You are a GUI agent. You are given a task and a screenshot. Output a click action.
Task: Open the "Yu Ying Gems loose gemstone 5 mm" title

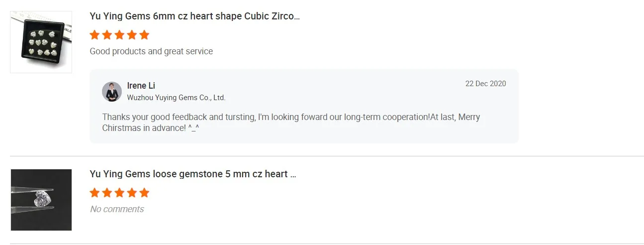[x=193, y=174]
